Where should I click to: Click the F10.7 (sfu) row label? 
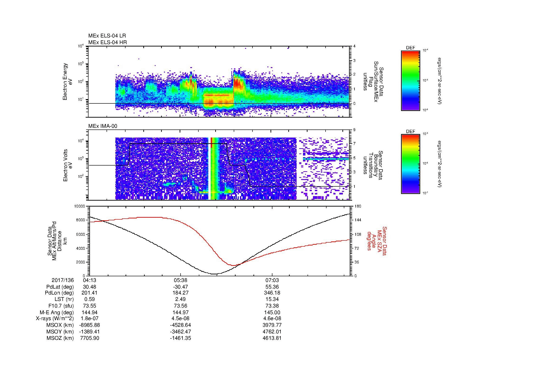(61, 306)
